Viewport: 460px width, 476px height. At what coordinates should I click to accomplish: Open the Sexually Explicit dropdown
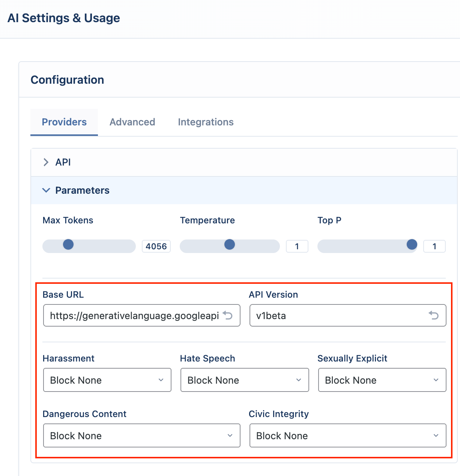point(382,380)
